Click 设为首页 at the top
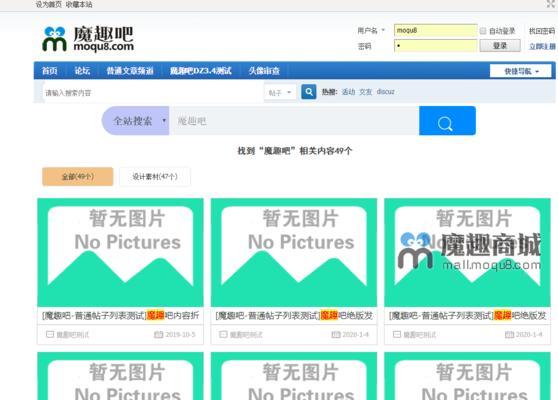 tap(48, 5)
